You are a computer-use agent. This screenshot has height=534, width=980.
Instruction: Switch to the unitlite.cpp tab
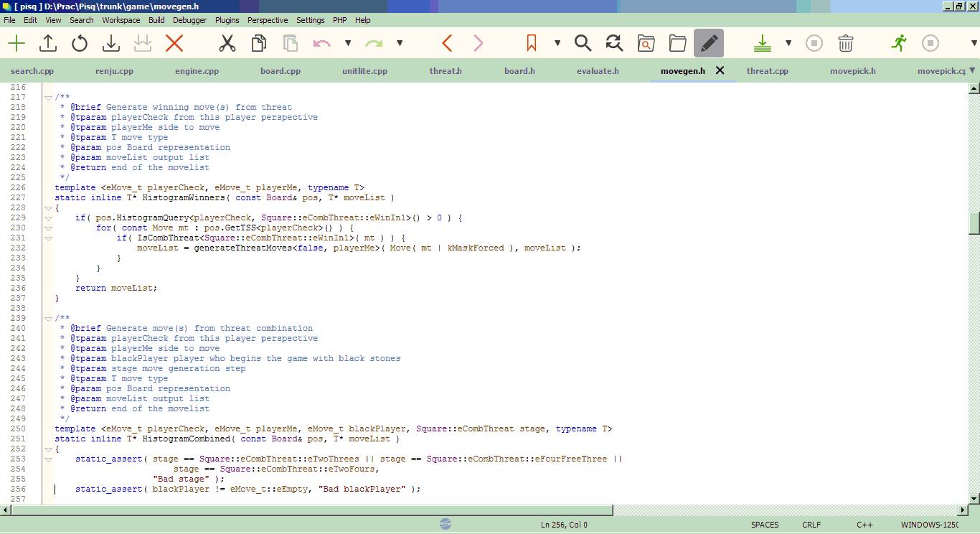coord(364,71)
